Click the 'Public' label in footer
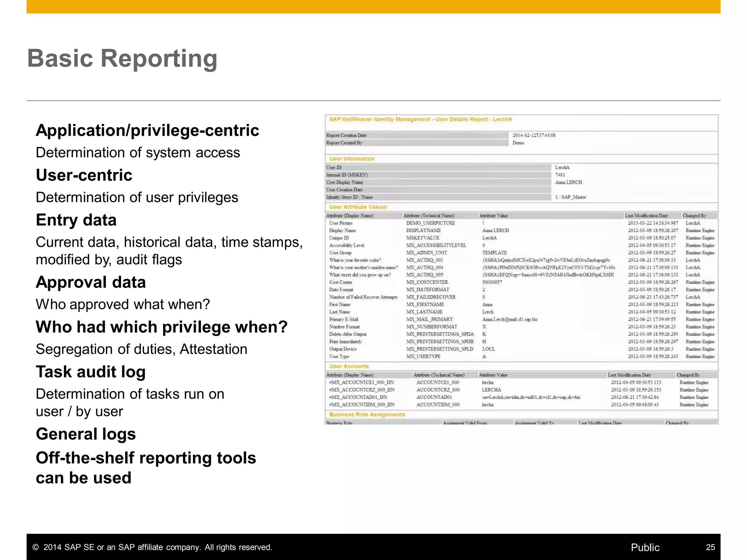747x560 pixels. (x=645, y=547)
